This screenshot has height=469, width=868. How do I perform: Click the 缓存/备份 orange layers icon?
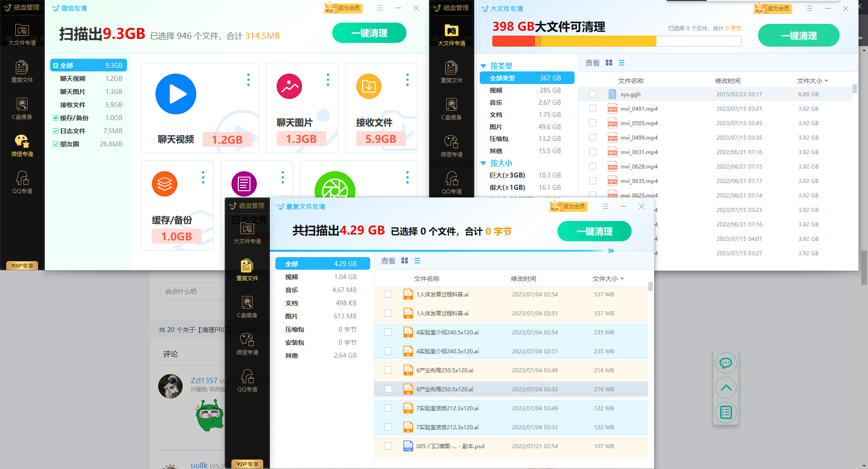[x=165, y=184]
